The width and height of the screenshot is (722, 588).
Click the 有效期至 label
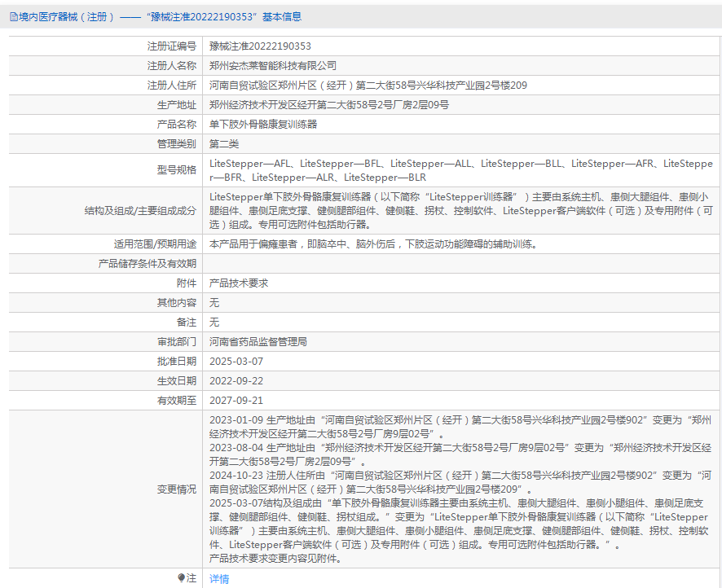coord(177,401)
